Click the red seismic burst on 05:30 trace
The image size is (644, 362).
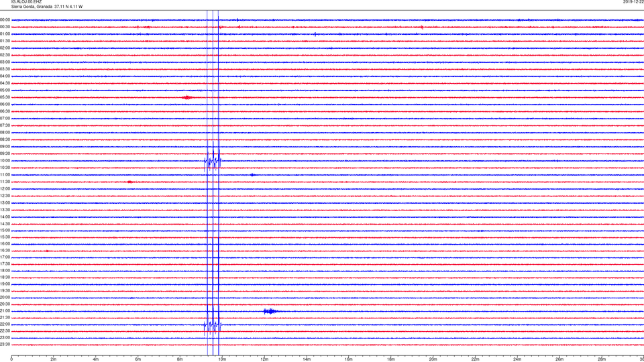[187, 97]
